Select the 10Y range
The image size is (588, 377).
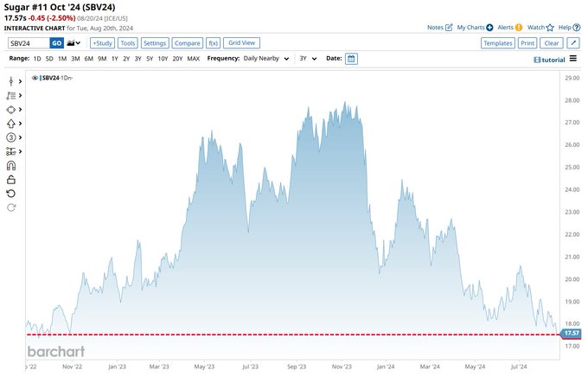[x=163, y=59]
